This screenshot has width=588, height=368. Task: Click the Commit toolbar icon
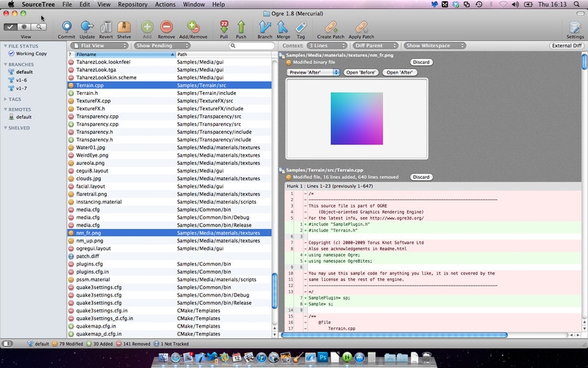pos(66,26)
